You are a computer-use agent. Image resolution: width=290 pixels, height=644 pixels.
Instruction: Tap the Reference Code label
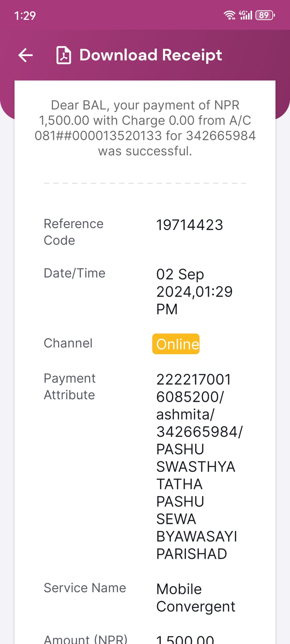click(73, 232)
